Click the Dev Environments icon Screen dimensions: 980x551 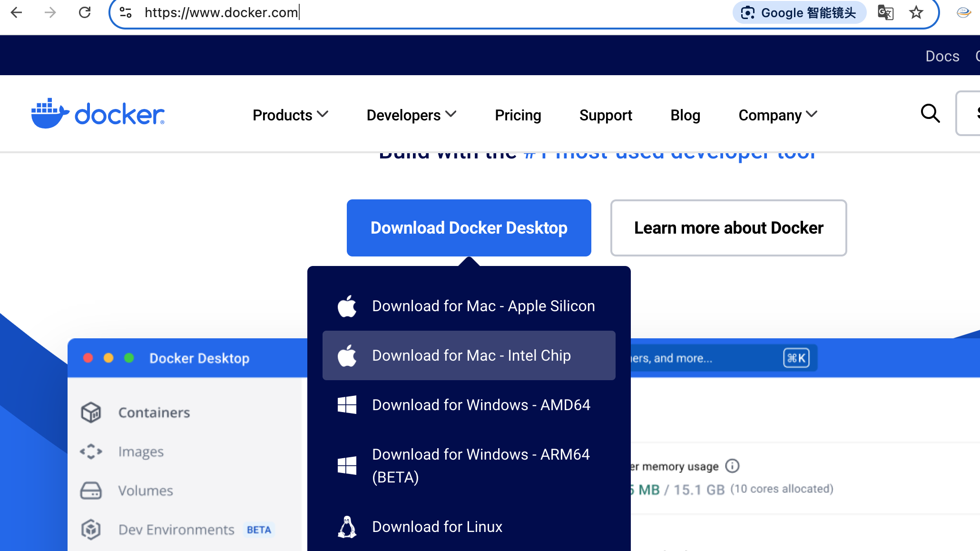click(91, 530)
